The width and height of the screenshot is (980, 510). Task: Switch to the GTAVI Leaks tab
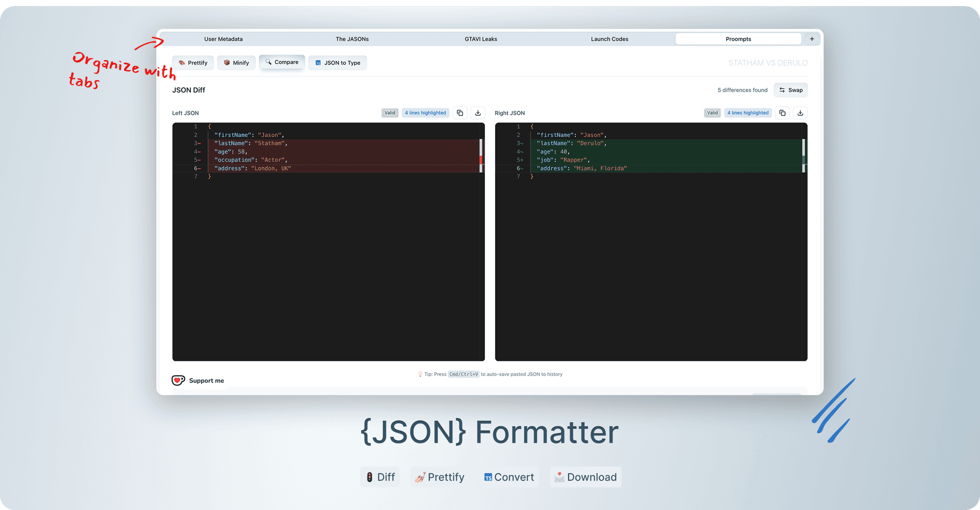(480, 39)
